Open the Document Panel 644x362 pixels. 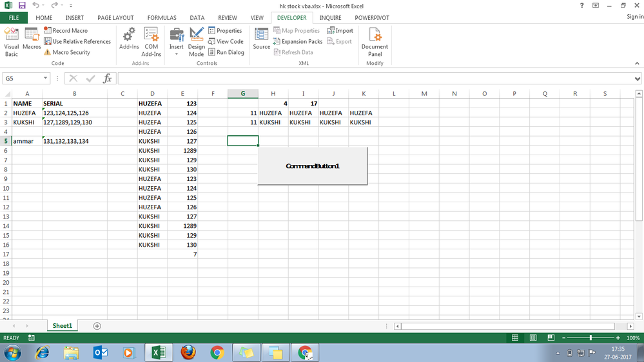click(375, 42)
